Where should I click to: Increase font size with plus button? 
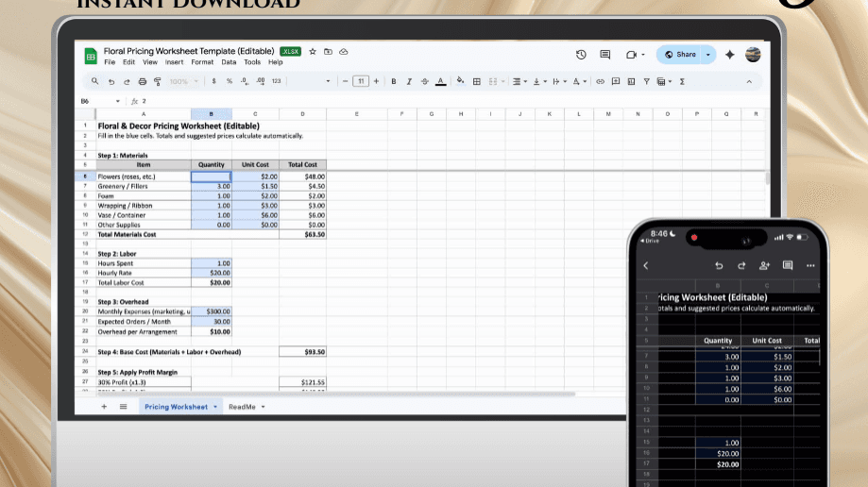[x=377, y=81]
